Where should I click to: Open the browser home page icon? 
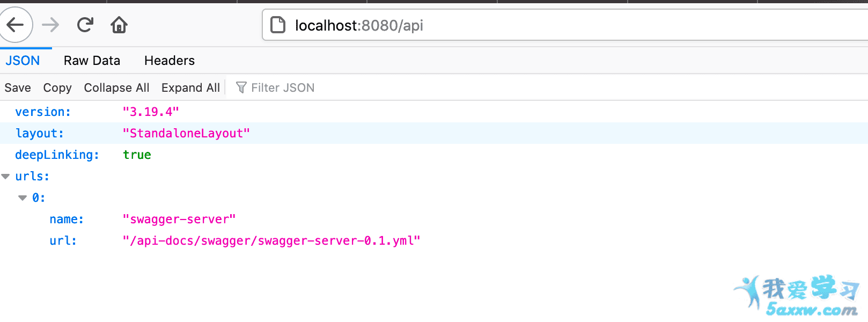pyautogui.click(x=119, y=25)
